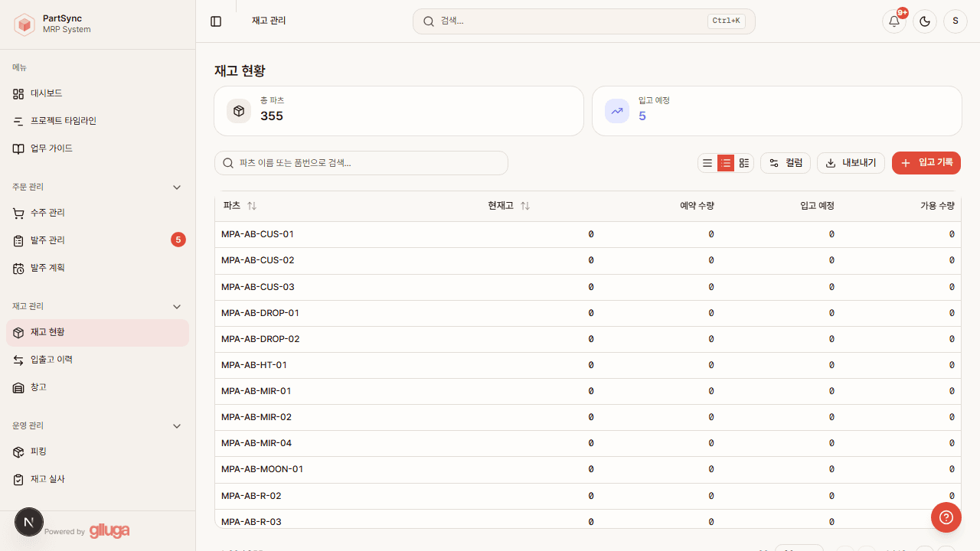Switch to card view layout
The width and height of the screenshot is (980, 551).
click(743, 162)
